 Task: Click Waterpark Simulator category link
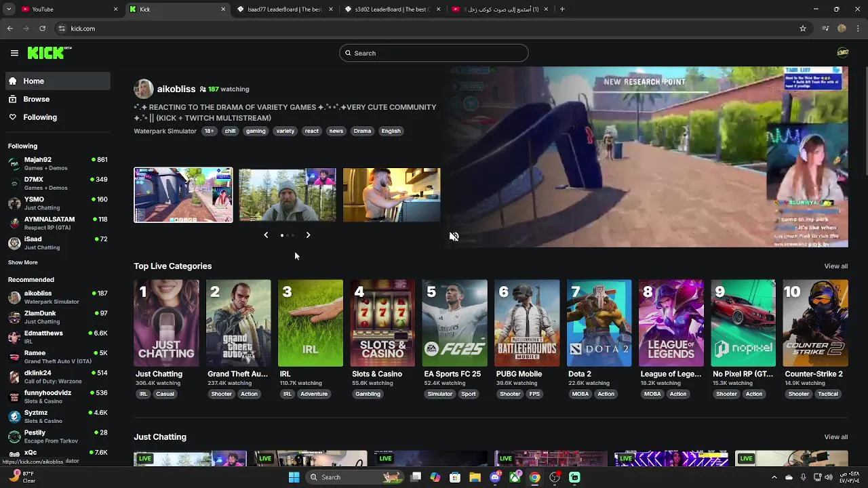coord(165,131)
